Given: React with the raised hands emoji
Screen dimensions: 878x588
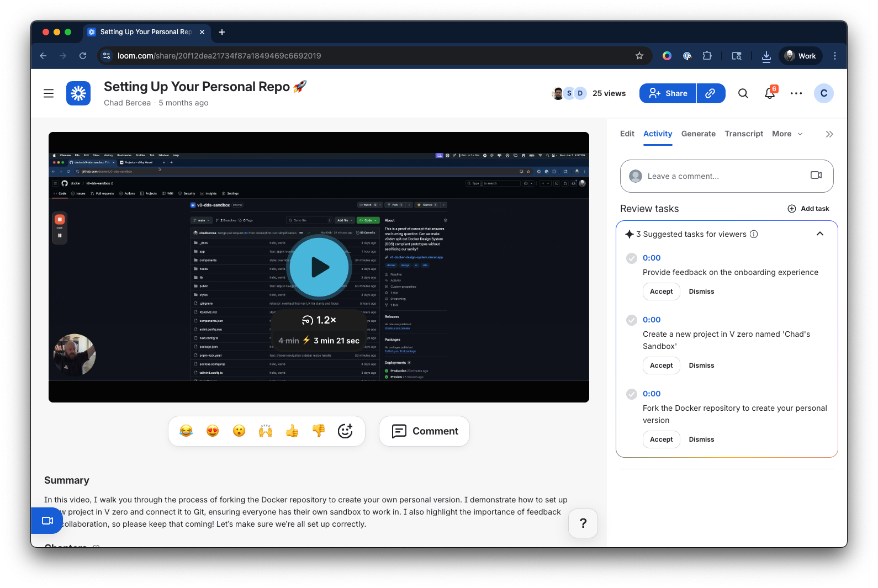Looking at the screenshot, I should click(266, 431).
